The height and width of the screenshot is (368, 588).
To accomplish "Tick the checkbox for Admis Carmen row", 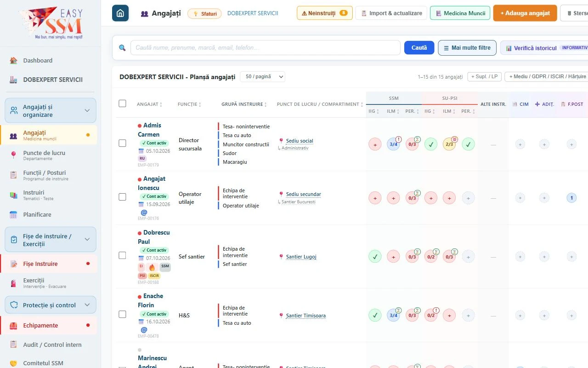I will (122, 143).
